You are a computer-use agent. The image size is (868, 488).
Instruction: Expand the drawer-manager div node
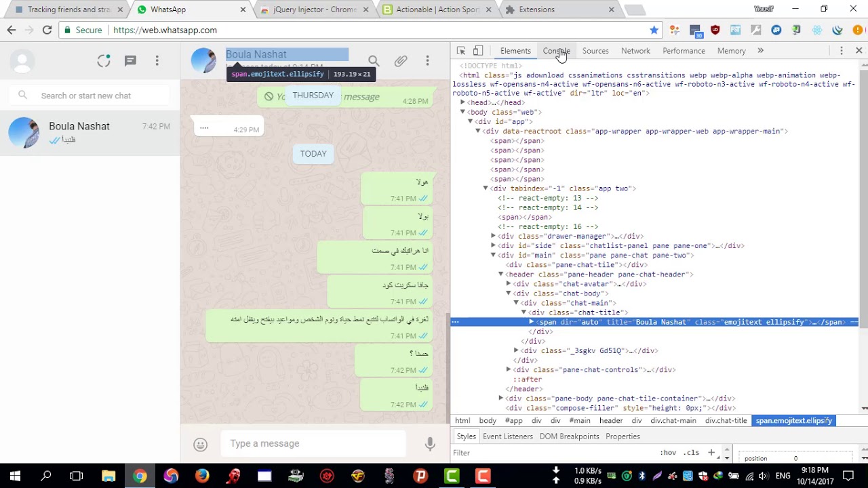click(x=493, y=236)
